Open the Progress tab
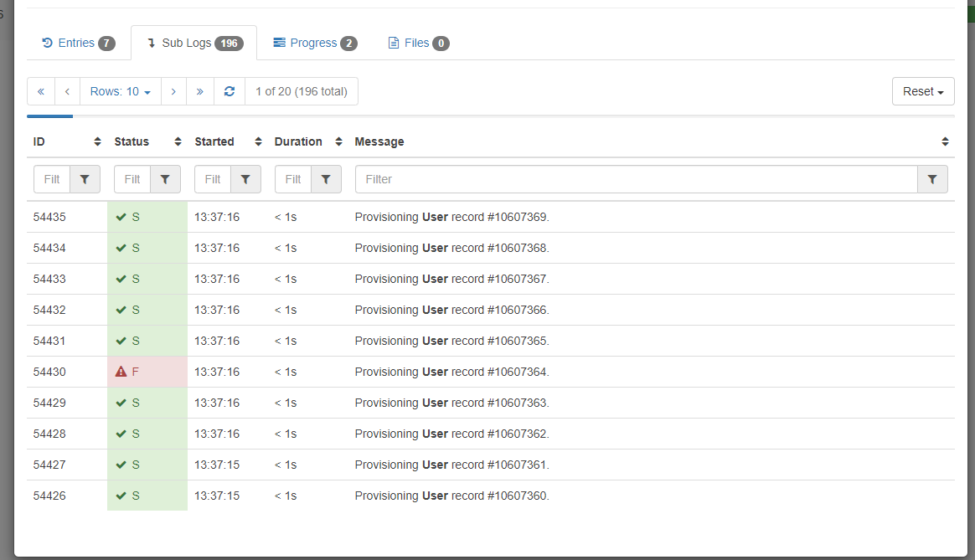The image size is (975, 560). 314,42
